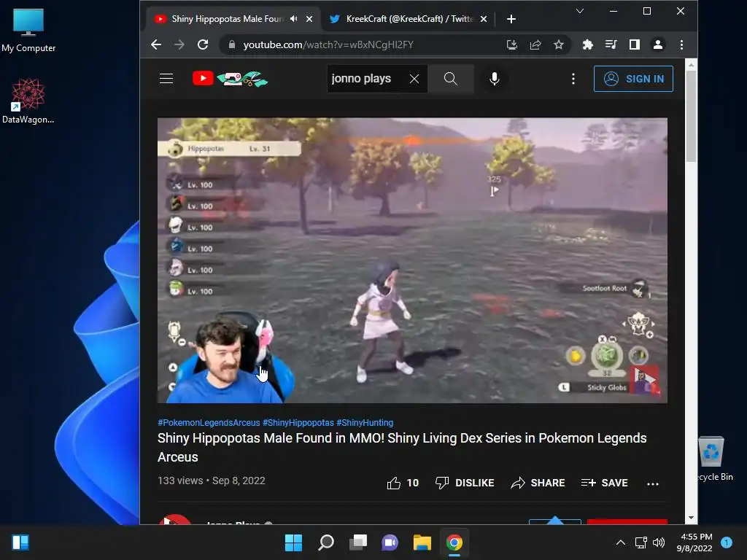This screenshot has width=747, height=560.
Task: Click the address bar URL
Action: click(328, 44)
